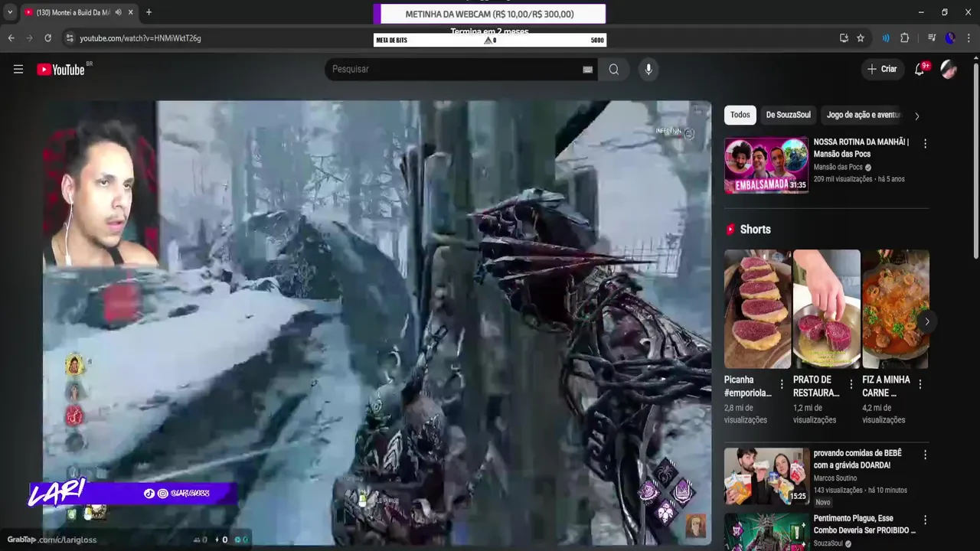This screenshot has width=980, height=551.
Task: Switch to the Montei a Build tab
Action: [73, 12]
